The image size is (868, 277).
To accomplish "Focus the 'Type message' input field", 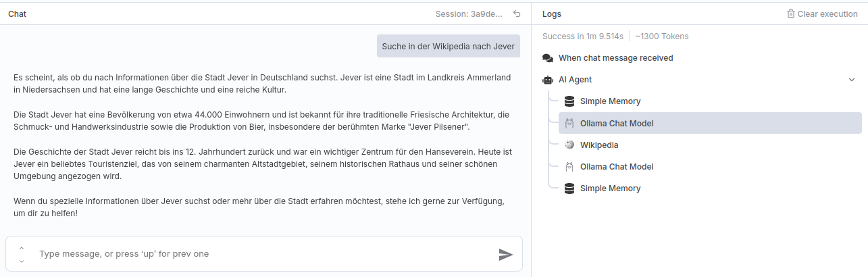I will 263,254.
